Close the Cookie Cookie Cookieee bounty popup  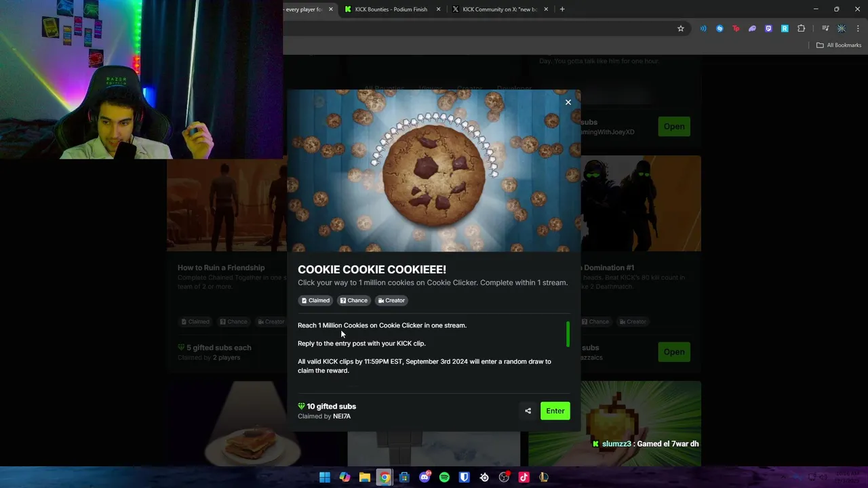[568, 102]
